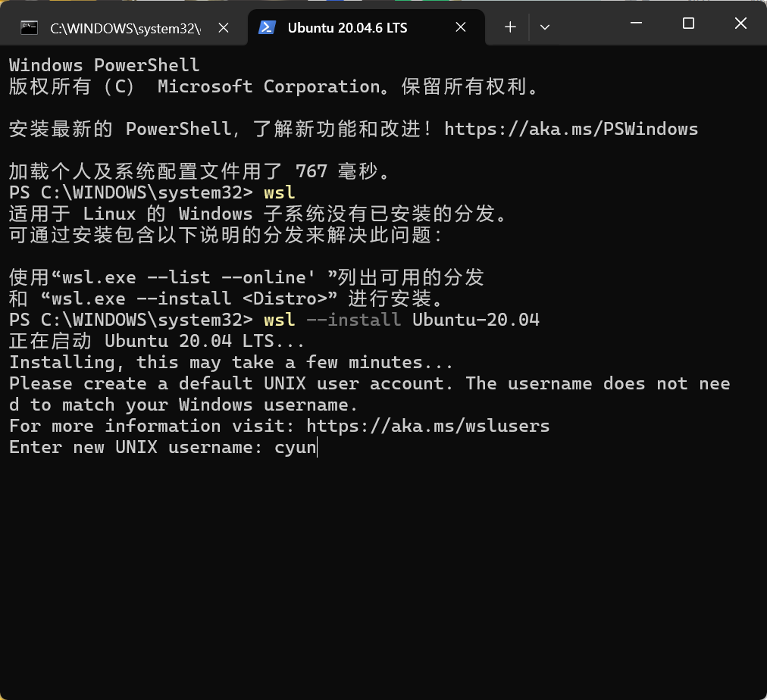This screenshot has height=700, width=767.
Task: Click 'Installing, this may take a few minutes...' line
Action: [x=231, y=362]
